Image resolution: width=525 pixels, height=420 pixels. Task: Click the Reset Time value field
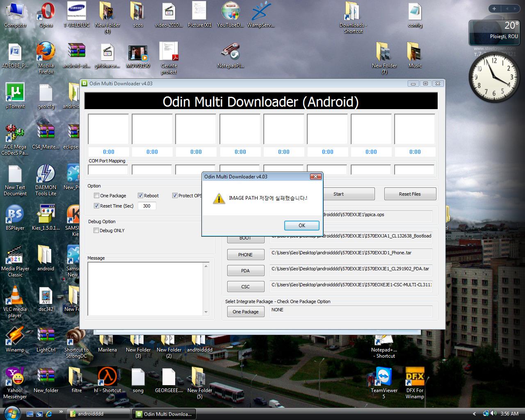pos(147,206)
